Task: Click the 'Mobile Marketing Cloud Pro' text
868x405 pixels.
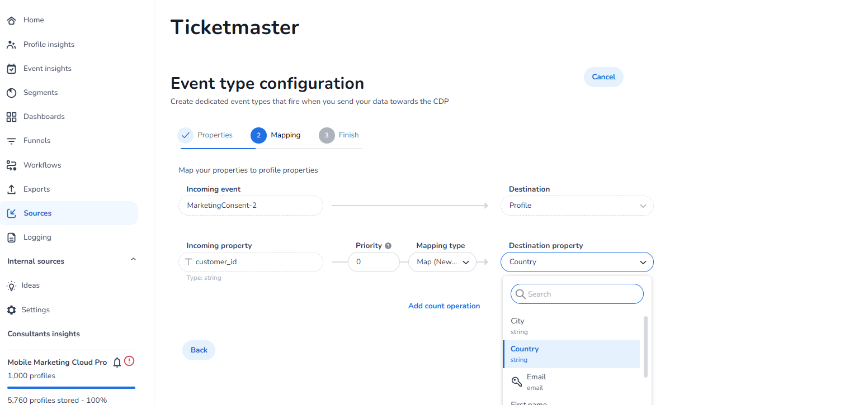Action: (57, 363)
